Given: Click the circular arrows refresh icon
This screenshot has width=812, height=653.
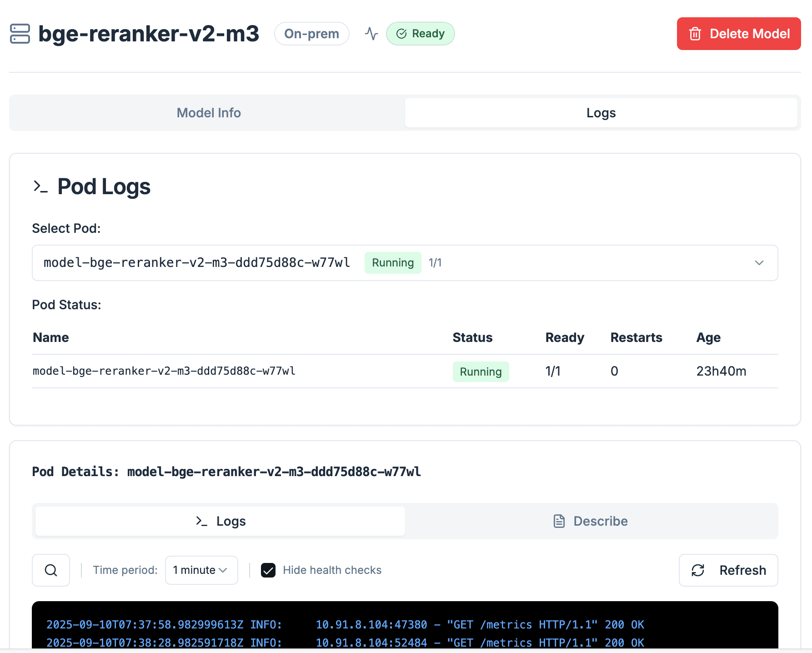Looking at the screenshot, I should (698, 570).
